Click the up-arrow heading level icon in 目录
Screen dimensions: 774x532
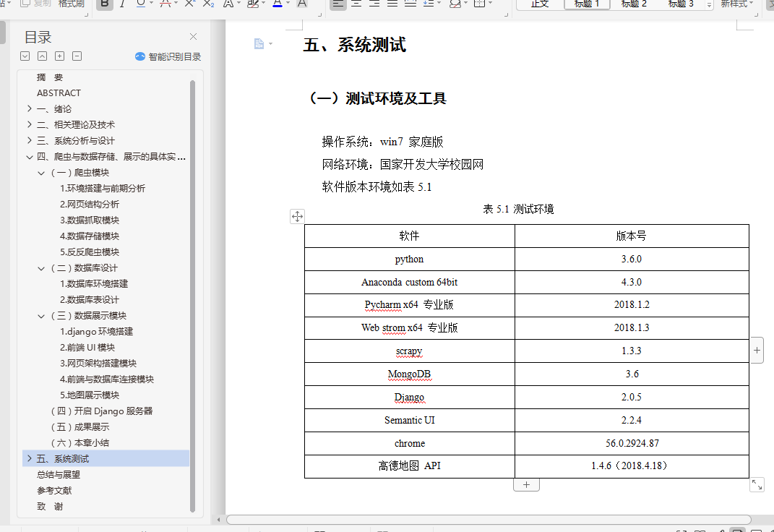pos(43,56)
